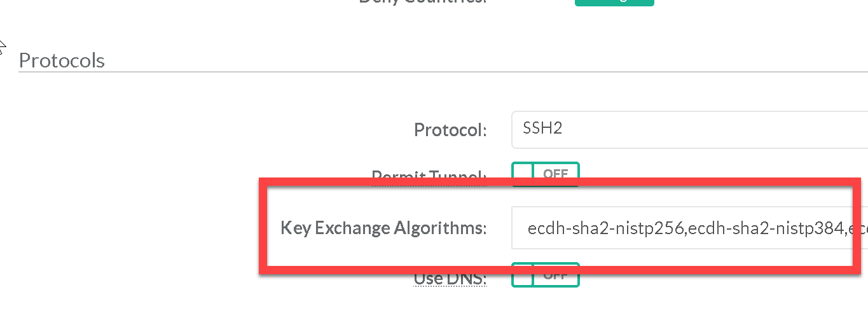Click the Protocols section heading
Viewport: 868px width, 320px height.
point(62,60)
